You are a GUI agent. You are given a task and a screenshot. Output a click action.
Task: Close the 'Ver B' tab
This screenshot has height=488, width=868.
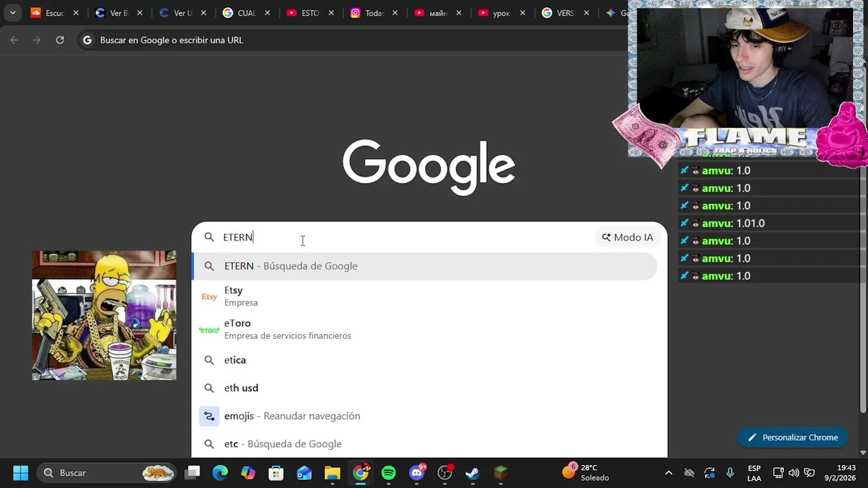tap(140, 13)
